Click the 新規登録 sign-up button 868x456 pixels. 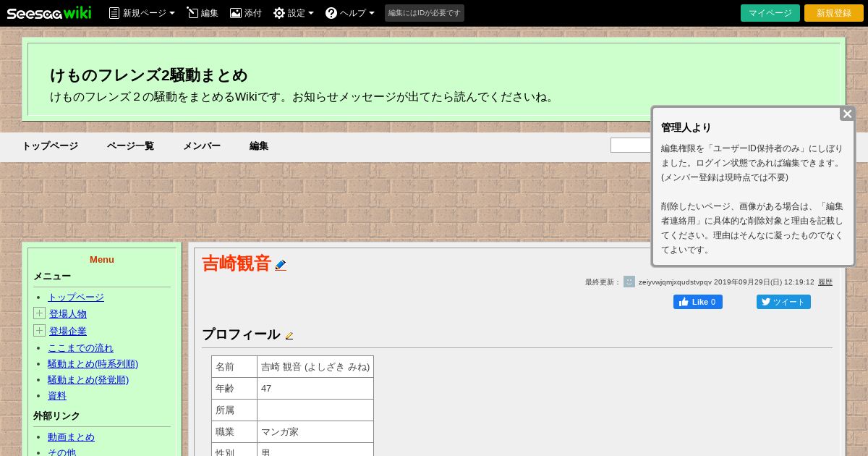834,13
